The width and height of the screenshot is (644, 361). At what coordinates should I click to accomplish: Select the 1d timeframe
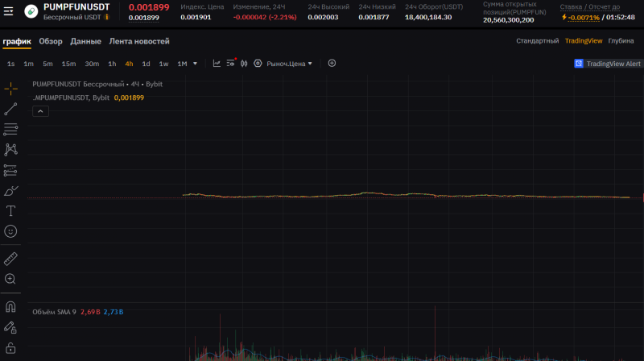coord(146,64)
